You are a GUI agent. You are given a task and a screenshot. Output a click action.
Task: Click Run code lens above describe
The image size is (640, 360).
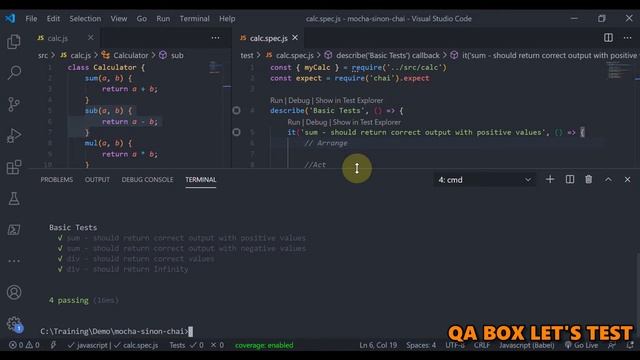[276, 100]
